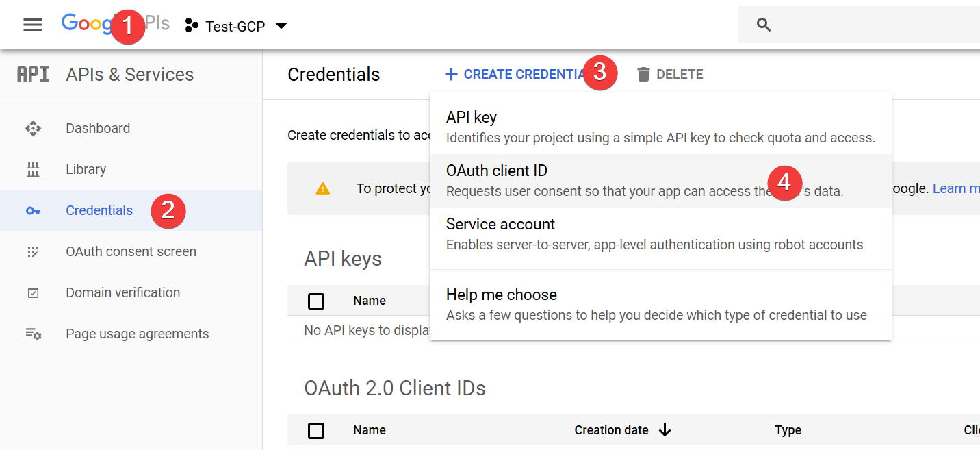Choose API key from the dropdown
Screen dimensions: 980x450
[x=660, y=127]
